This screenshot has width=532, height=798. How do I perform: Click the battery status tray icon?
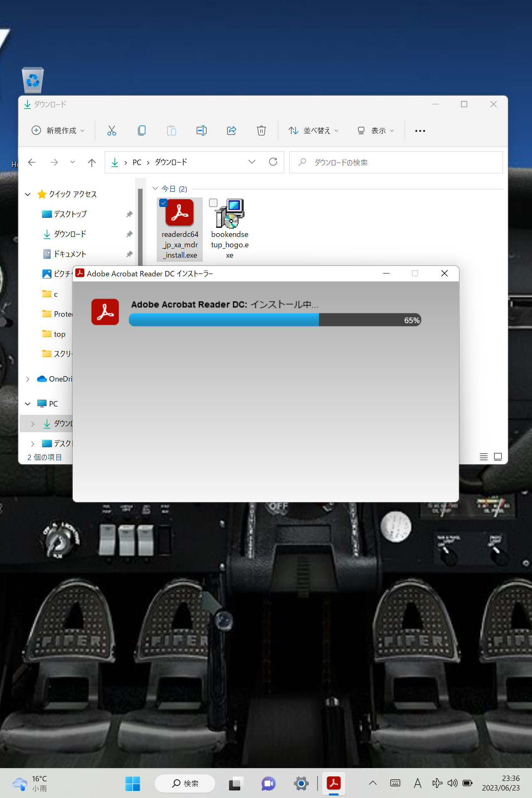pos(468,783)
